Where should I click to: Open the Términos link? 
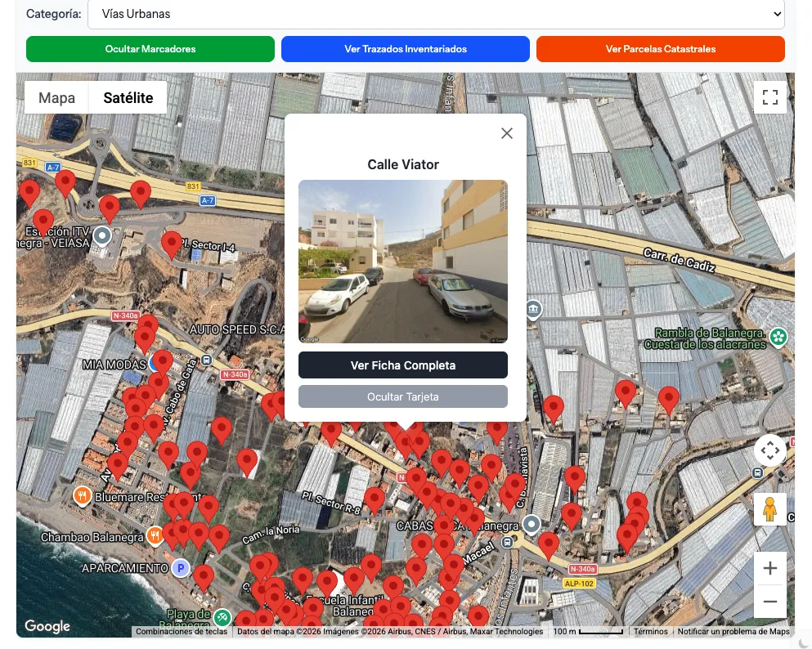point(650,631)
